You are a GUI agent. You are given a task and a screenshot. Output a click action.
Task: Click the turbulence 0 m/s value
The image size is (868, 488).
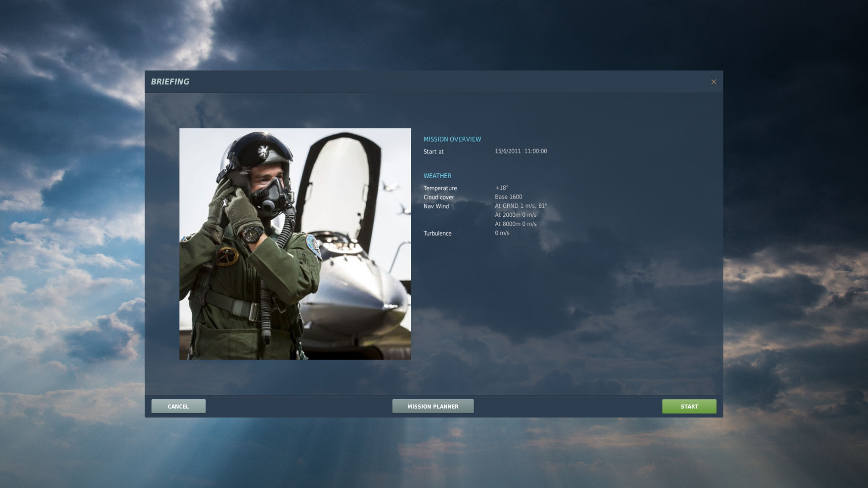pyautogui.click(x=502, y=233)
